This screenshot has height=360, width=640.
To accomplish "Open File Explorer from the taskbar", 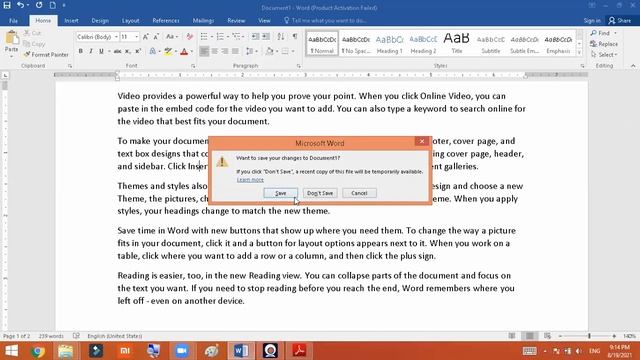I will [66, 351].
